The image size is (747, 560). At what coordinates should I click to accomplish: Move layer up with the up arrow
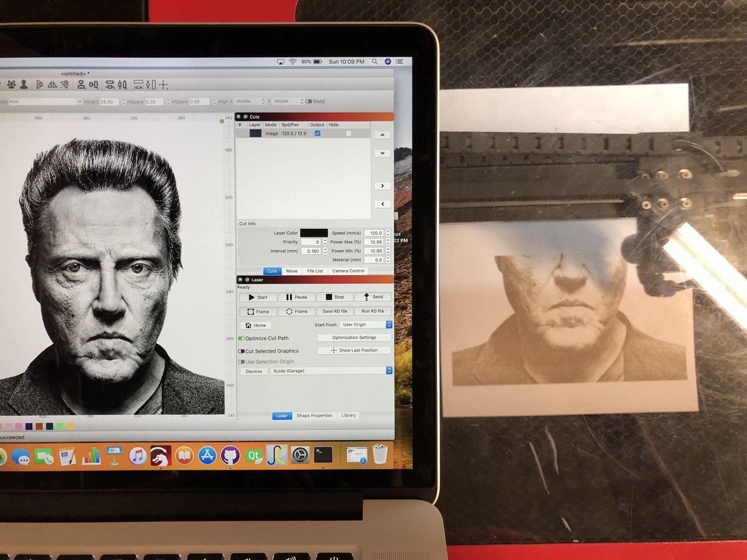382,134
